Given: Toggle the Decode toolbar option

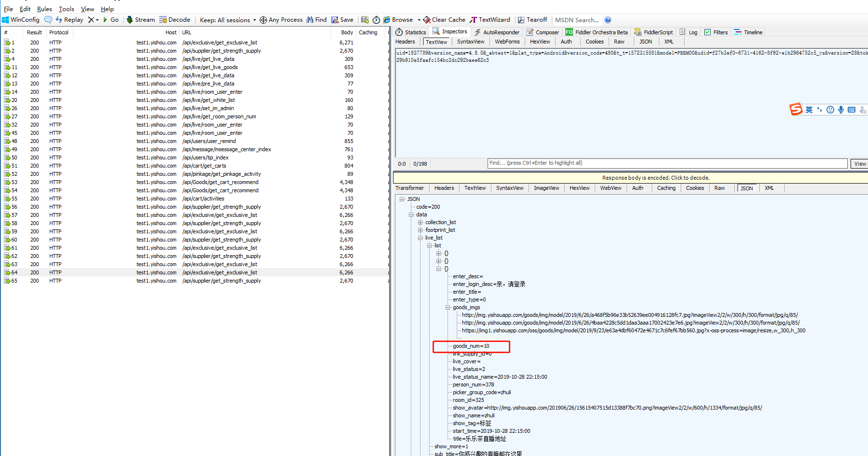Looking at the screenshot, I should [x=175, y=20].
